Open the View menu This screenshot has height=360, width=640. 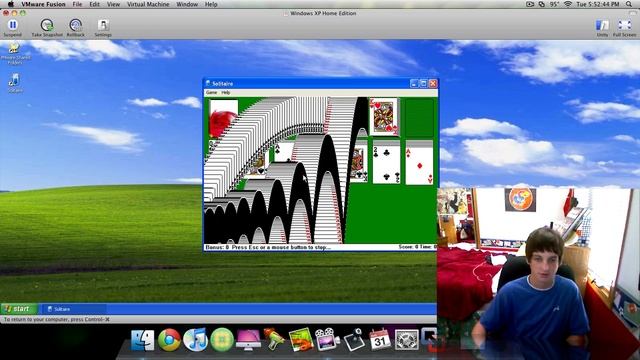[x=113, y=4]
